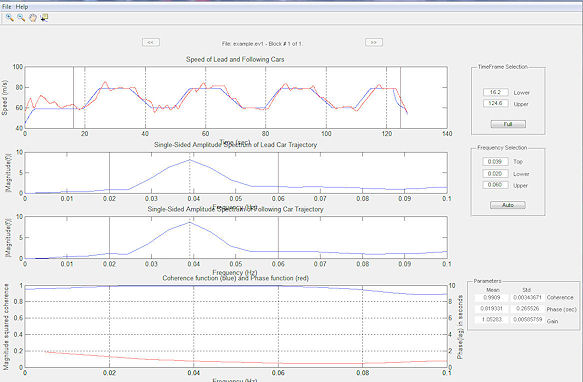Click the 'TimeFrame Selection' panel label

click(x=503, y=67)
